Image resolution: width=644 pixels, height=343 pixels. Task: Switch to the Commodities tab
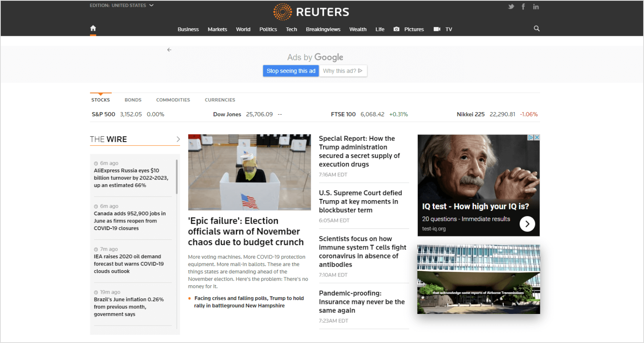click(173, 100)
